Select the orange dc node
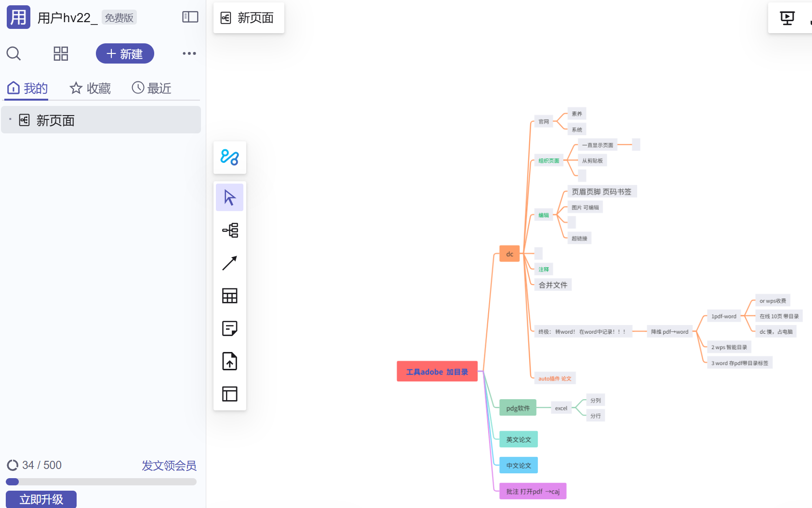The image size is (812, 508). 510,254
